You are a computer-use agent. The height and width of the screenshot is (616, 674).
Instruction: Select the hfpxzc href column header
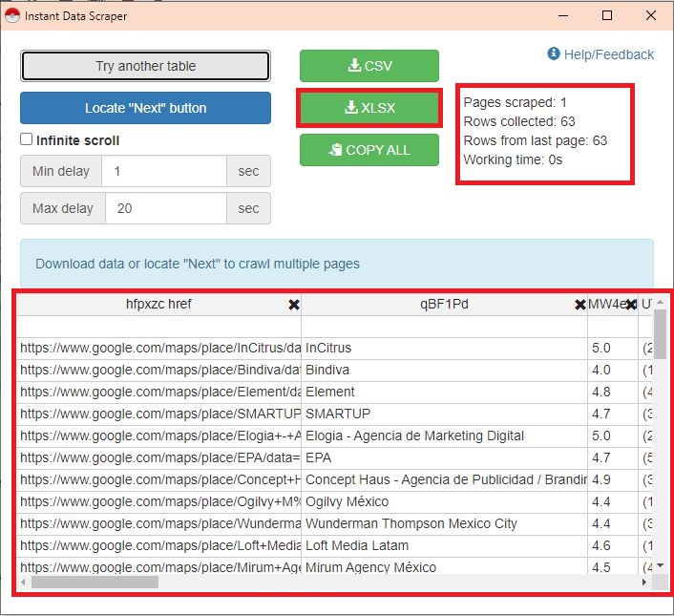(158, 305)
